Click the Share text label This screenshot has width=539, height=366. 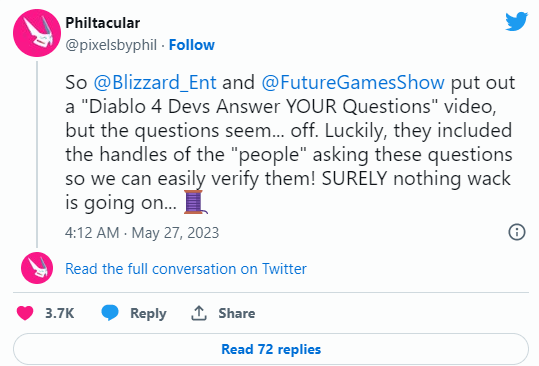(237, 313)
